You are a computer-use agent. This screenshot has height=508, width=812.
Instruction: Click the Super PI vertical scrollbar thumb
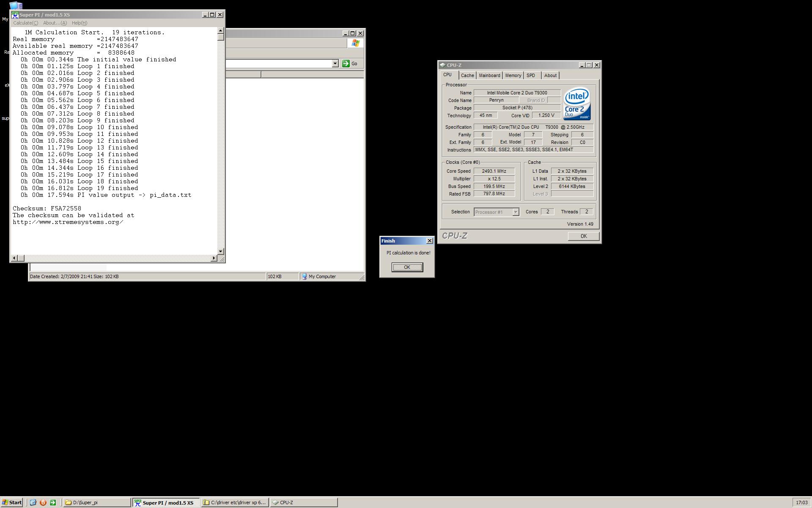220,37
